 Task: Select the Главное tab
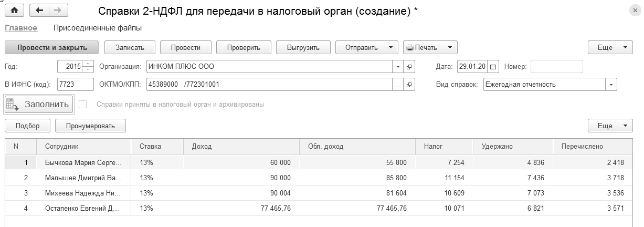[x=21, y=28]
